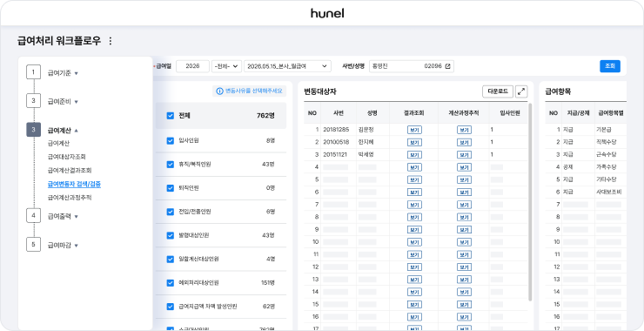Open the 2026.05.15_본사_월급여 dropdown
Viewport: 644px width, 331px height.
point(287,66)
